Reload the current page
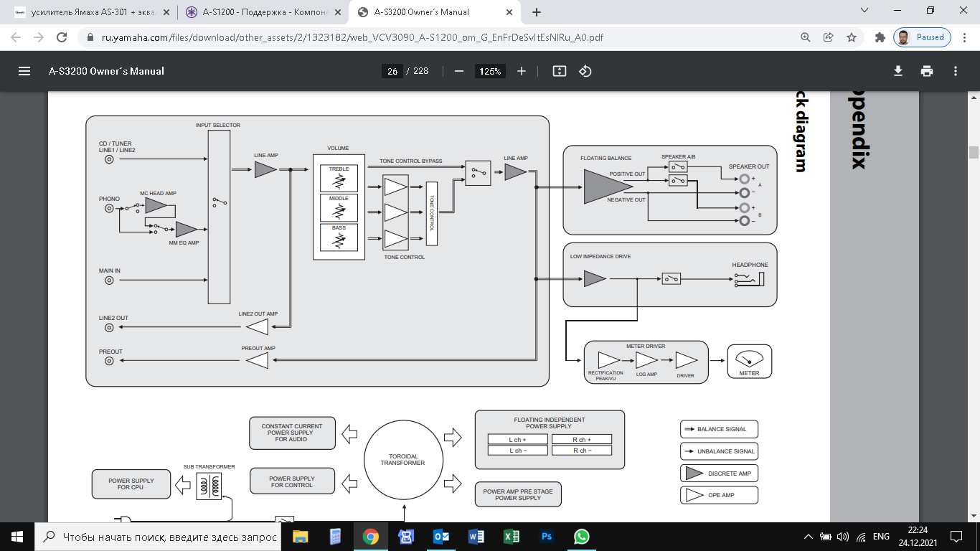980x551 pixels. pyautogui.click(x=62, y=37)
